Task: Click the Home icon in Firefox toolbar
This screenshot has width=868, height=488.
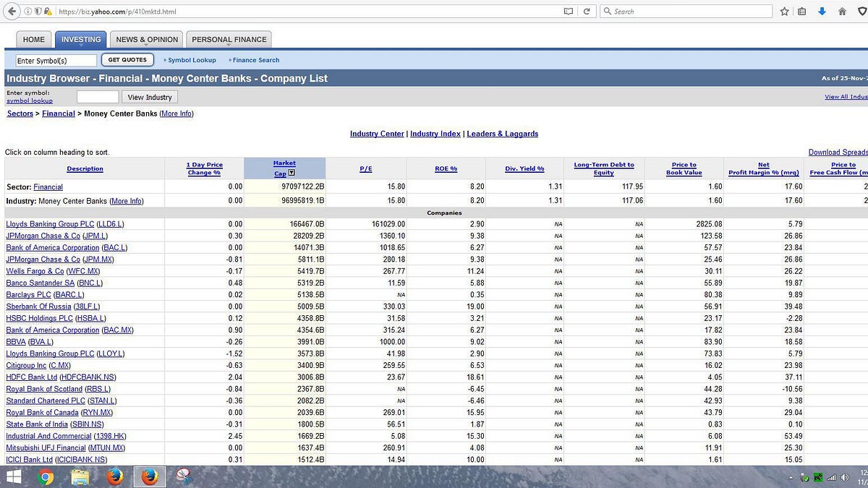Action: [x=842, y=12]
